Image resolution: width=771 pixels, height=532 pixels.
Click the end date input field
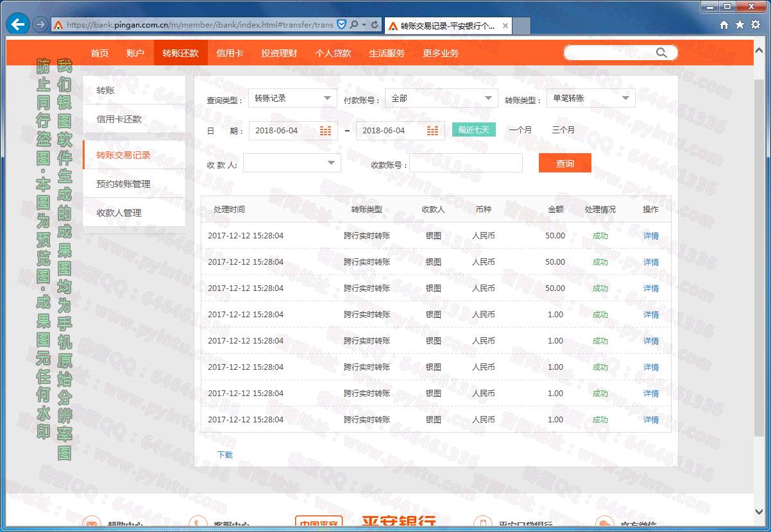[x=400, y=131]
